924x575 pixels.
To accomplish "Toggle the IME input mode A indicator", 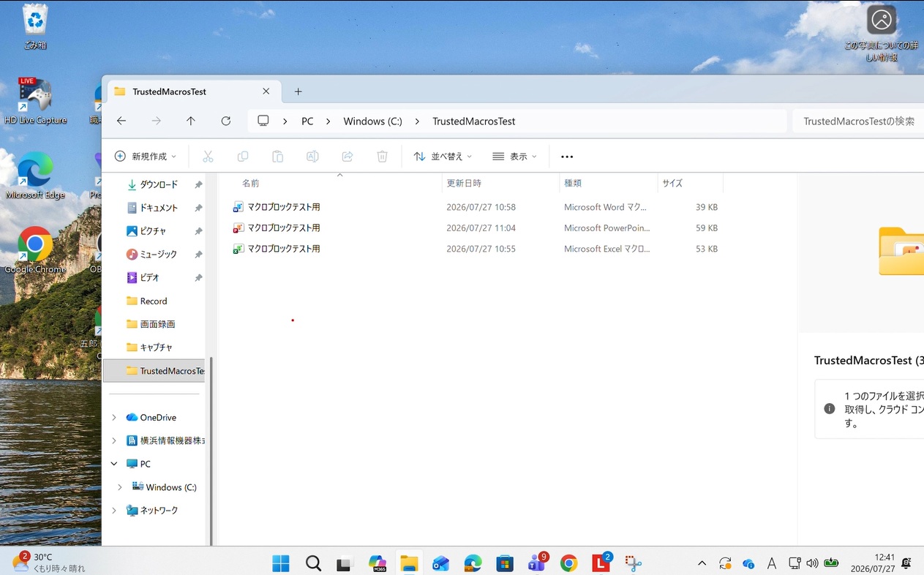I will 771,563.
